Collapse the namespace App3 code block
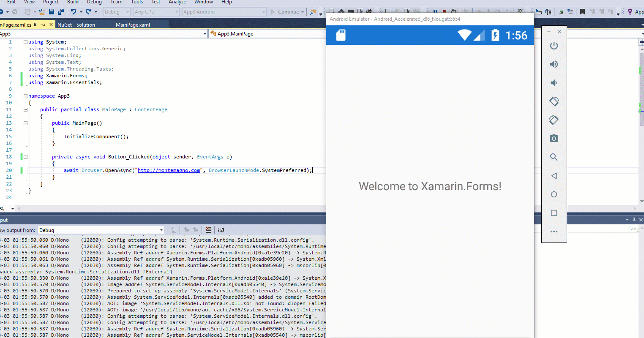 coord(25,96)
